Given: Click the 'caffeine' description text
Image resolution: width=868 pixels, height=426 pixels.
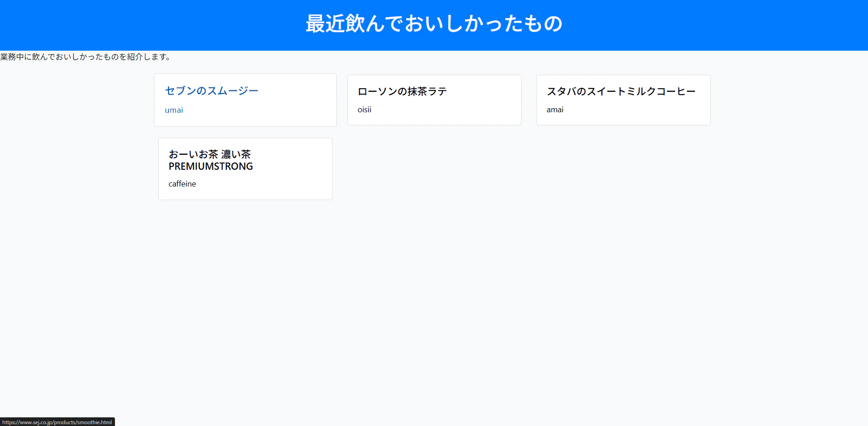Looking at the screenshot, I should pyautogui.click(x=182, y=184).
